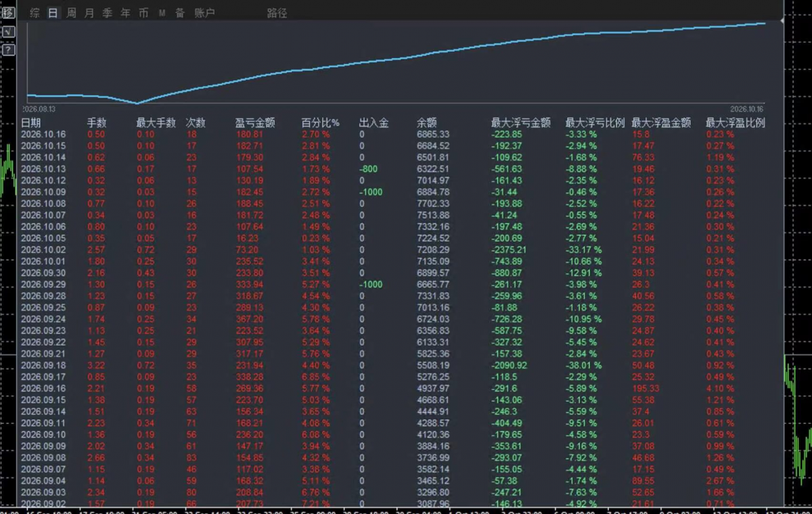Select the 年 yearly tab

(x=125, y=13)
